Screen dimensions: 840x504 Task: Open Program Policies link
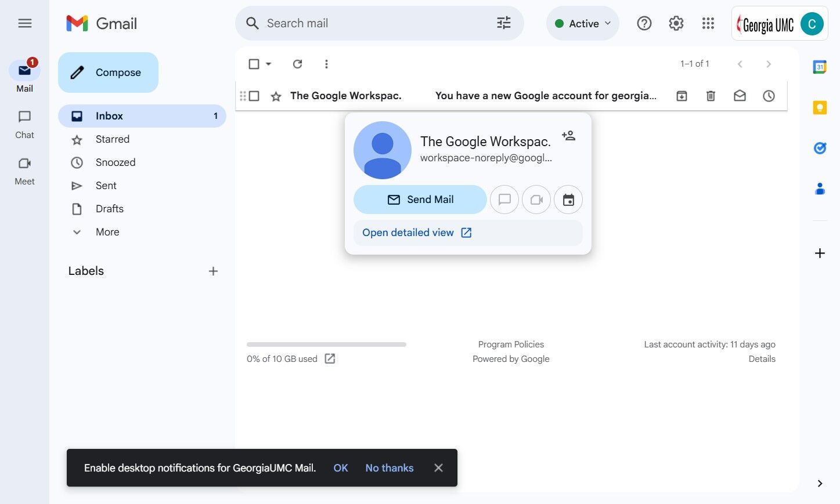click(511, 345)
